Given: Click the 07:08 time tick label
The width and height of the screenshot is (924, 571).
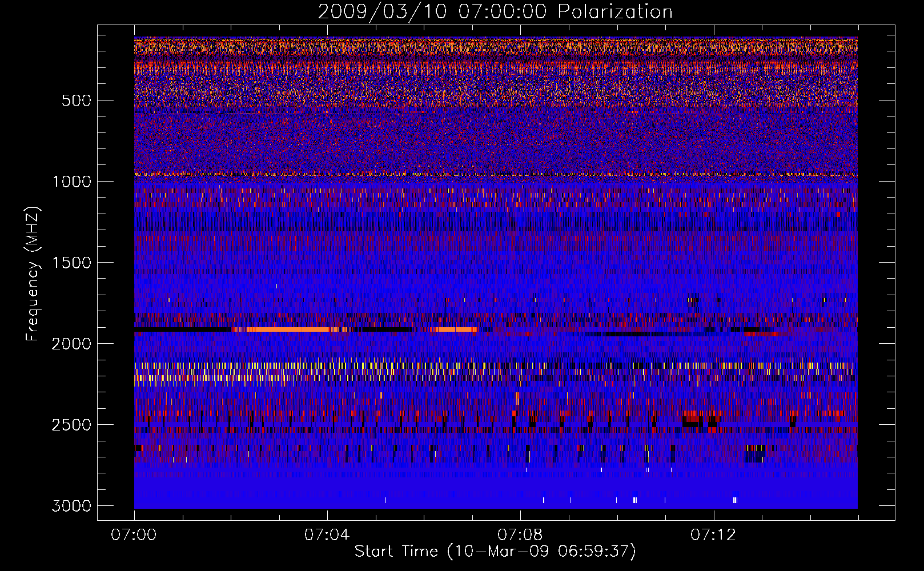Looking at the screenshot, I should pos(520,535).
